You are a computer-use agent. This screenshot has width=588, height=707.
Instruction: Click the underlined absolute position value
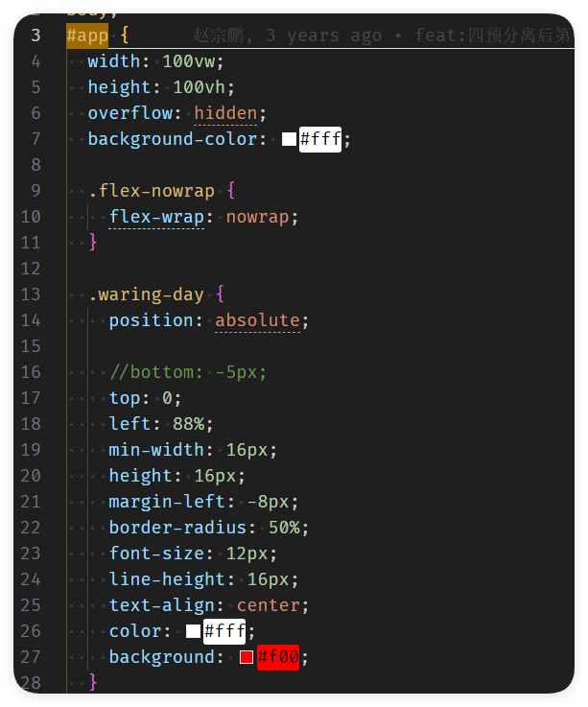[x=257, y=320]
